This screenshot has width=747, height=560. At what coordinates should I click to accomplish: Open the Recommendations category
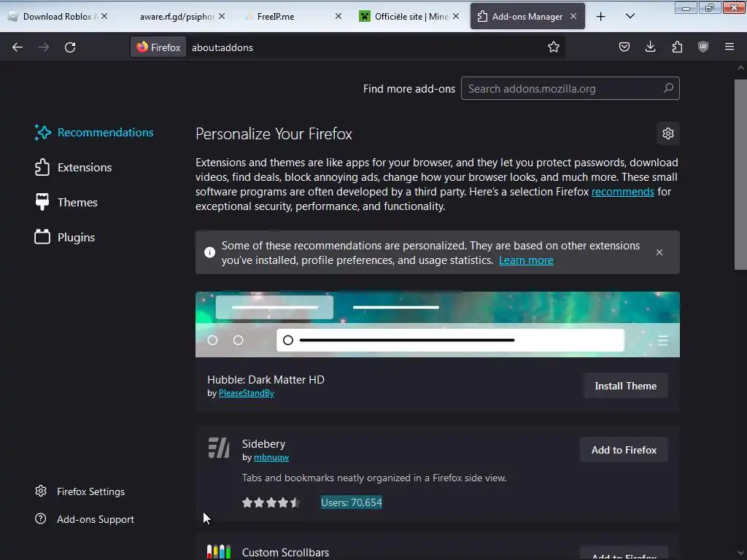(94, 133)
